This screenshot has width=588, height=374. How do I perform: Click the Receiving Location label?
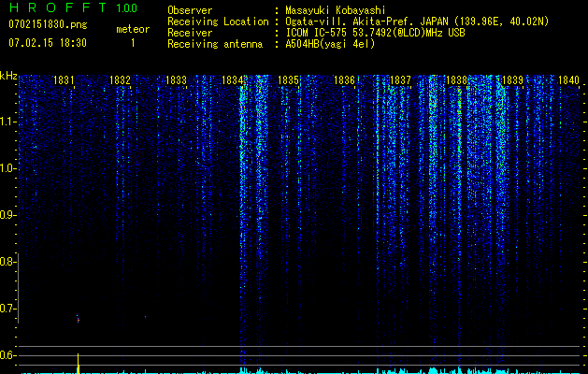tap(218, 22)
